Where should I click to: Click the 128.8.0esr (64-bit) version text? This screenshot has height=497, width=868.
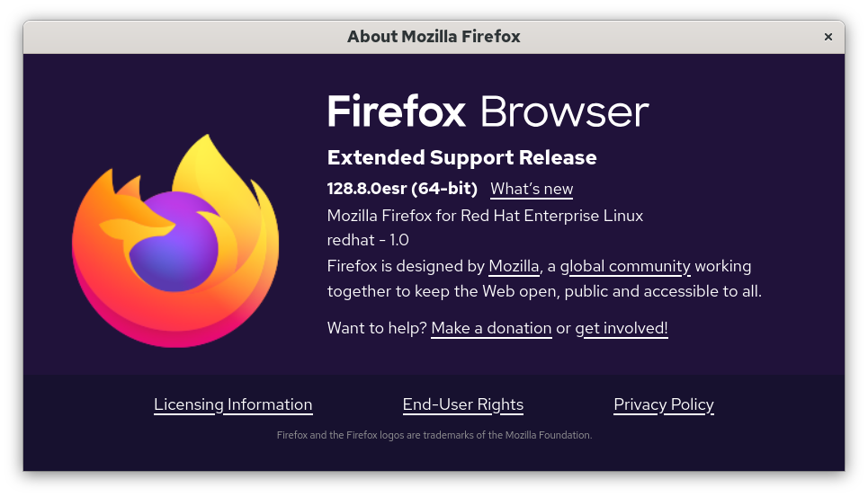tap(402, 189)
